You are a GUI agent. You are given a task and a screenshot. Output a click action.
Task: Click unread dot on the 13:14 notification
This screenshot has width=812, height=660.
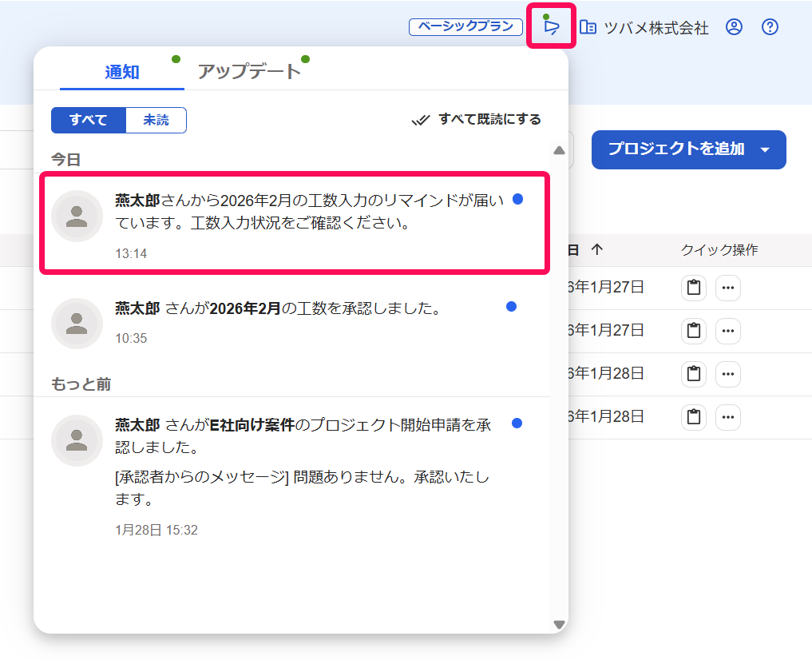(517, 199)
